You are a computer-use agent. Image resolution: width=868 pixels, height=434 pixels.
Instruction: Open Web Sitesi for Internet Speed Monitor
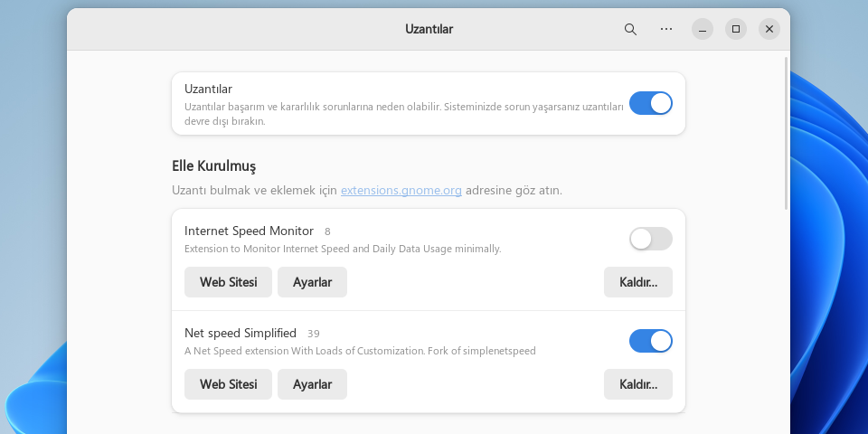click(228, 282)
